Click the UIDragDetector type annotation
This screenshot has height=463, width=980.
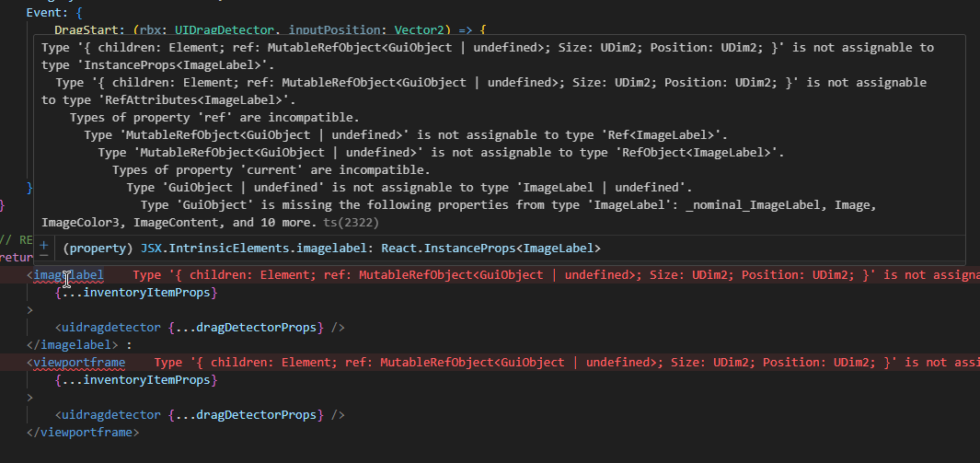(224, 30)
